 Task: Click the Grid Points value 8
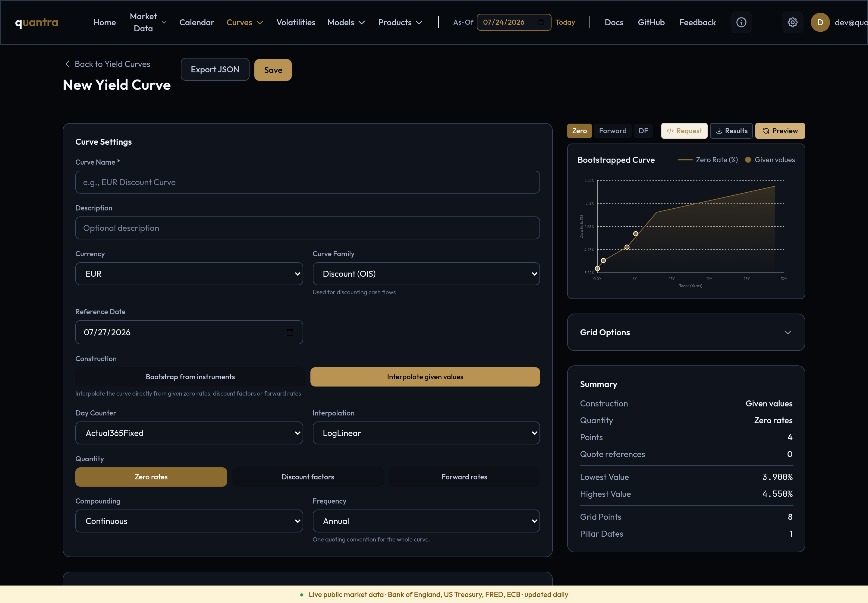pos(790,517)
